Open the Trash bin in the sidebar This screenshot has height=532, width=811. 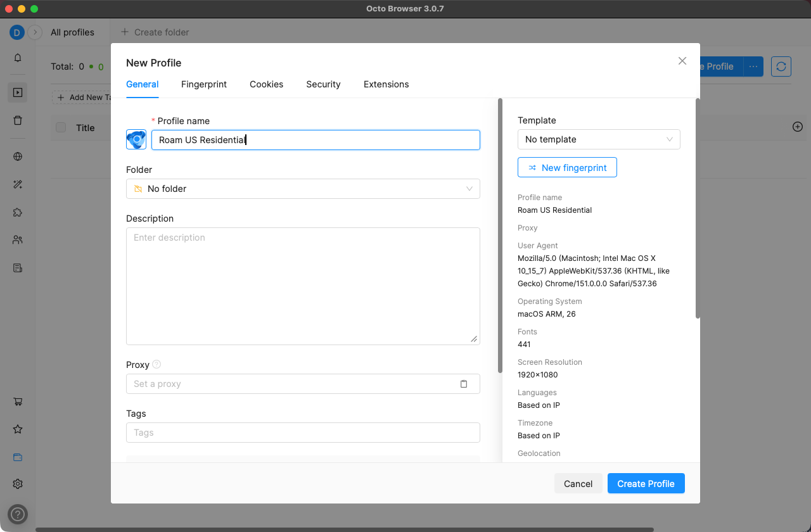point(18,120)
